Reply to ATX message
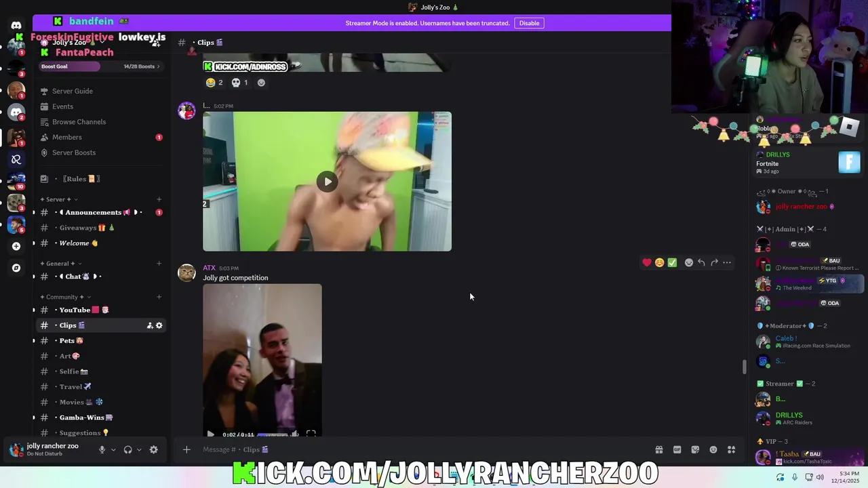868x488 pixels. click(701, 262)
